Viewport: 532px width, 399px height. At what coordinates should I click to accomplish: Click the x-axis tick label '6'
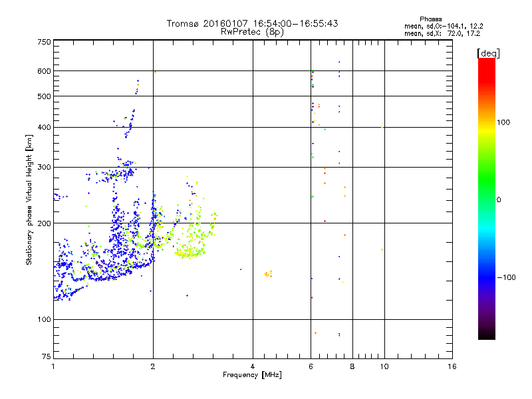click(x=311, y=366)
